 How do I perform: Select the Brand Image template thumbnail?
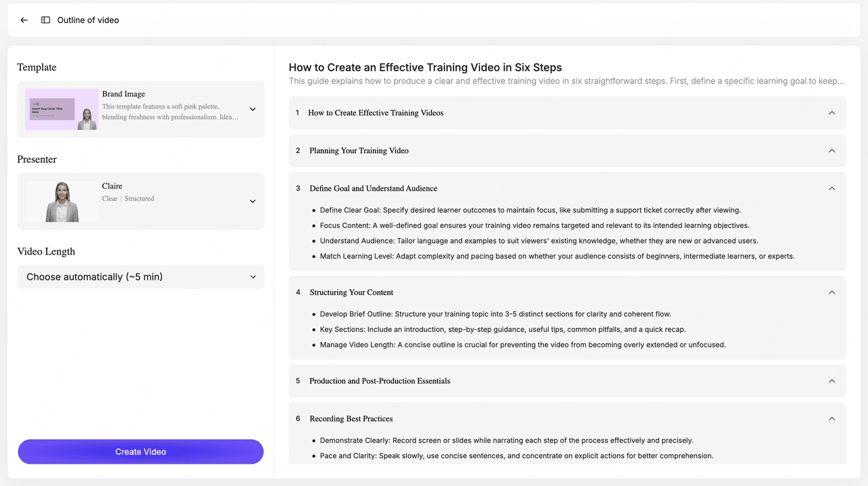pos(62,109)
